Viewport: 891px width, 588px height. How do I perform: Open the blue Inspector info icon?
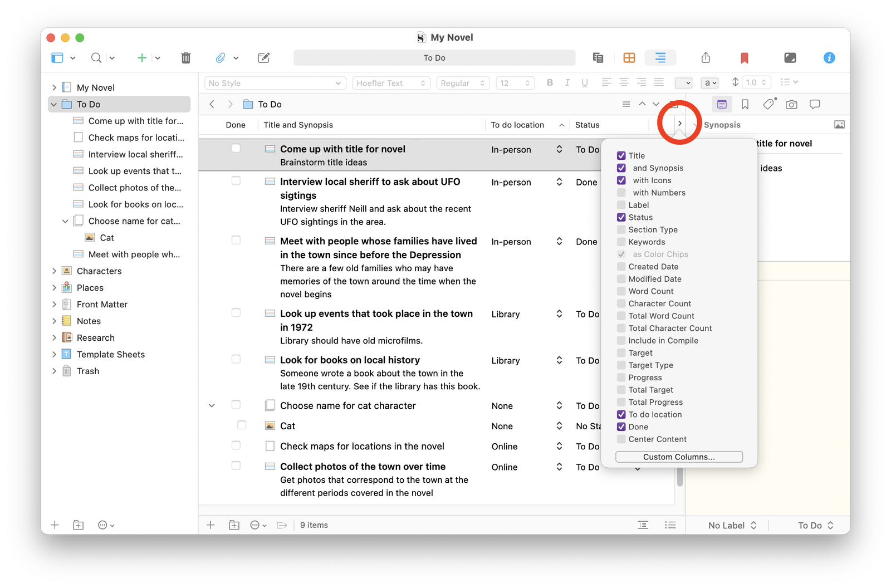tap(829, 58)
